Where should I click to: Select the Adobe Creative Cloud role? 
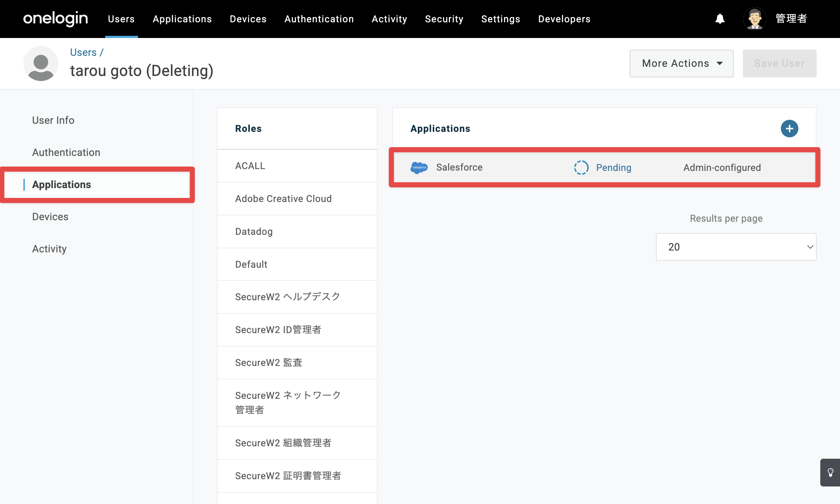point(297,199)
